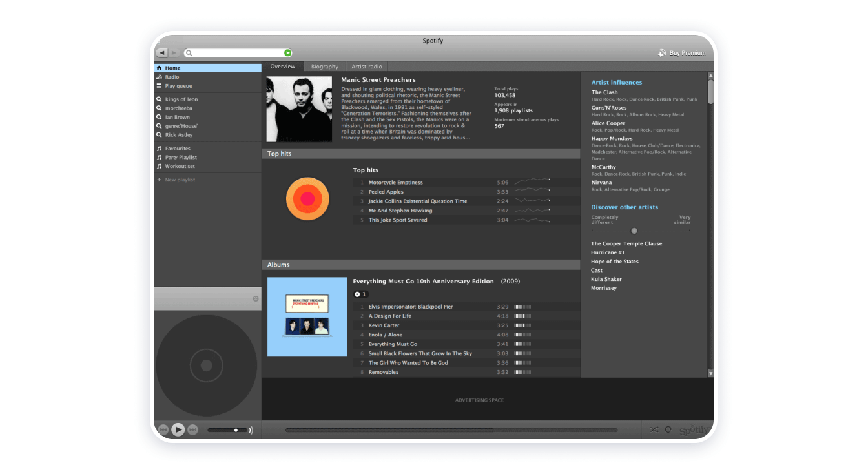The width and height of the screenshot is (868, 474).
Task: Play 'The Girl Who Wanted To Be God'
Action: pos(466,363)
